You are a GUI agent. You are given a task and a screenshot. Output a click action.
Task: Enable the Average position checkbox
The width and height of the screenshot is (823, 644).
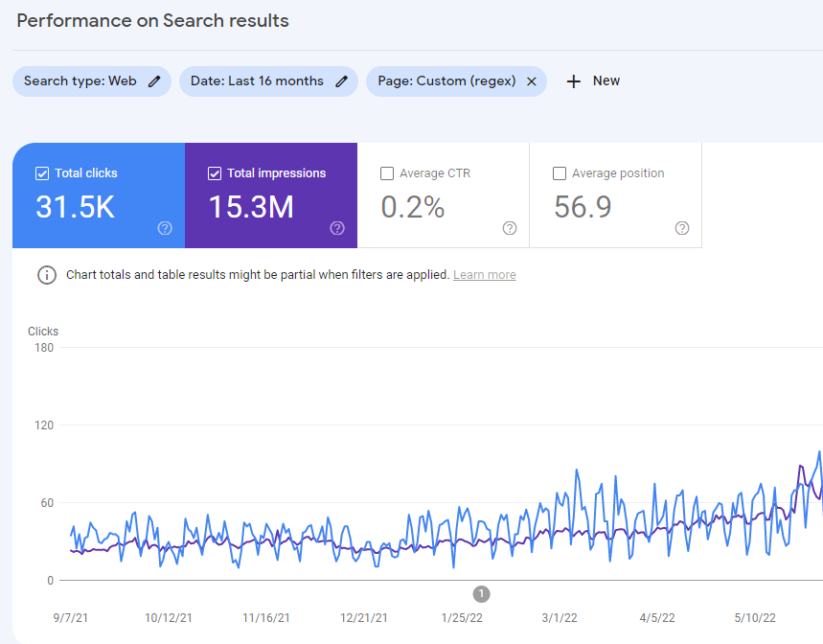click(x=560, y=173)
